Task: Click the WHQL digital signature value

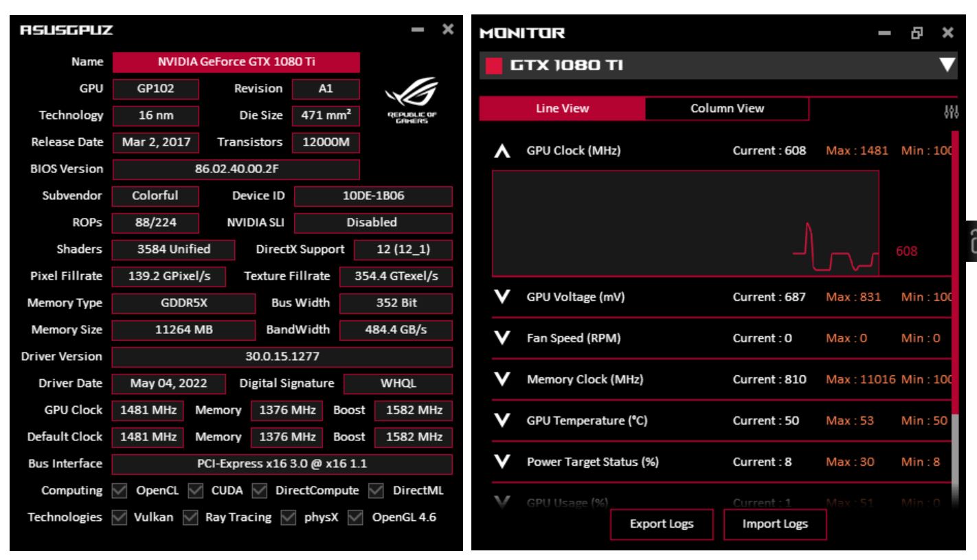Action: pos(398,383)
